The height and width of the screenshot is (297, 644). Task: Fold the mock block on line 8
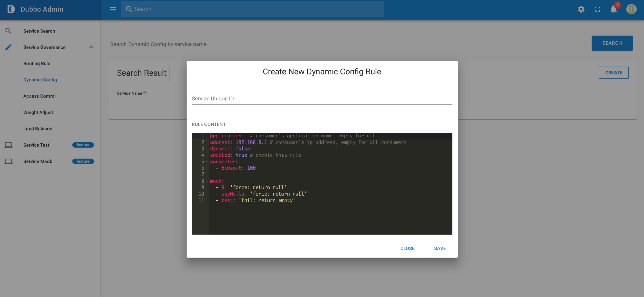pyautogui.click(x=207, y=181)
